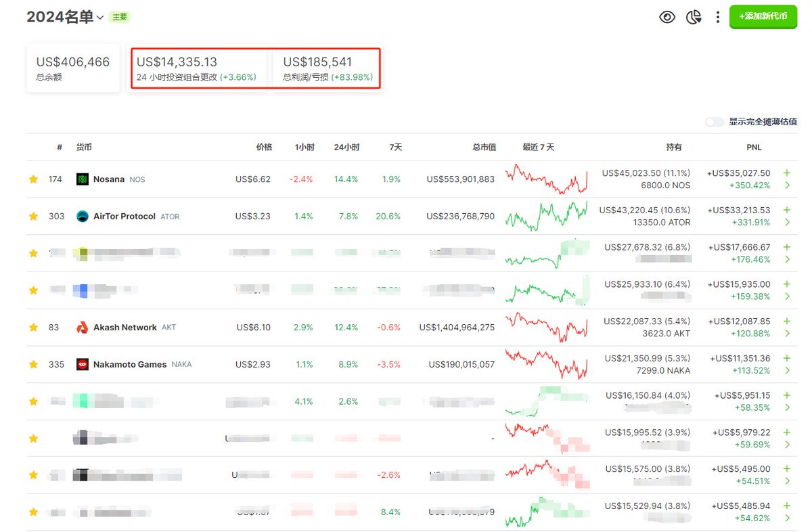Click Nosana PNL +350.42% value
Image resolution: width=812 pixels, height=532 pixels.
tap(751, 185)
